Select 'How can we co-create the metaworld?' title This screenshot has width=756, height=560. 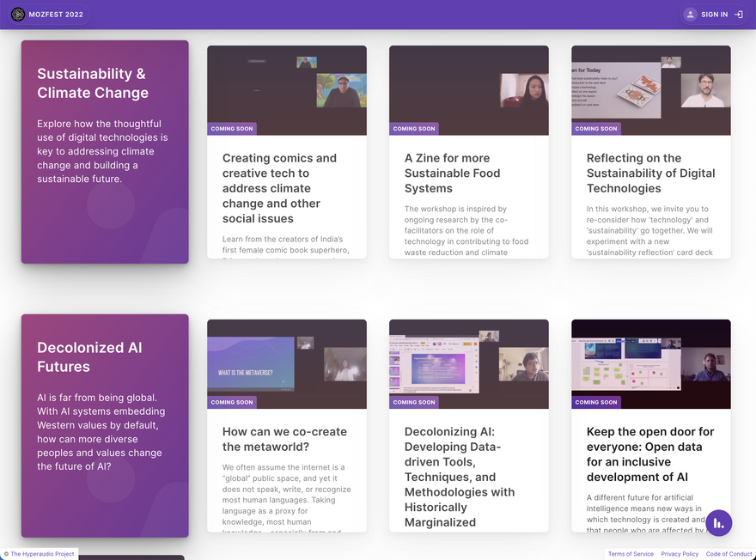(x=284, y=439)
